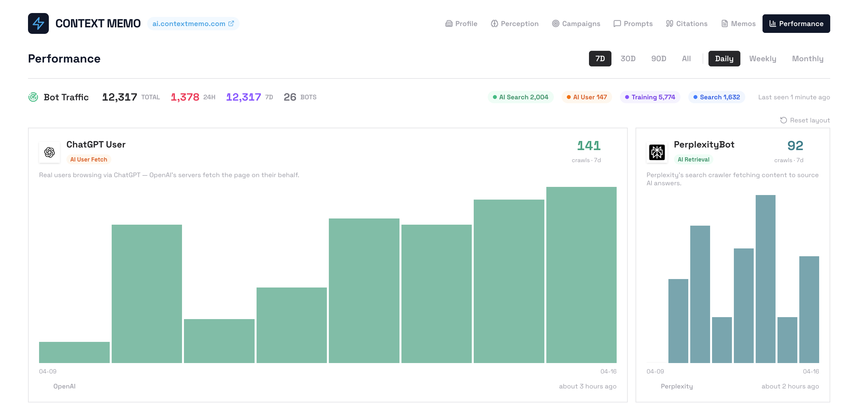Click the AI Retrieval tag
The image size is (868, 407).
(x=693, y=159)
